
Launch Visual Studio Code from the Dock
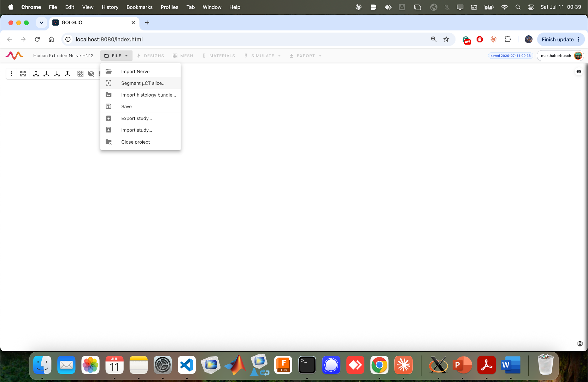pos(187,365)
